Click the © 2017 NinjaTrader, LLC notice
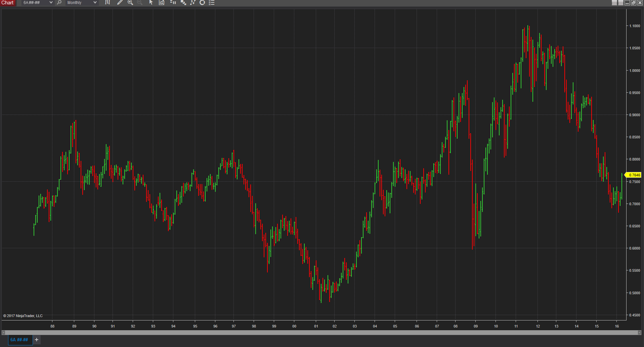 pos(23,316)
